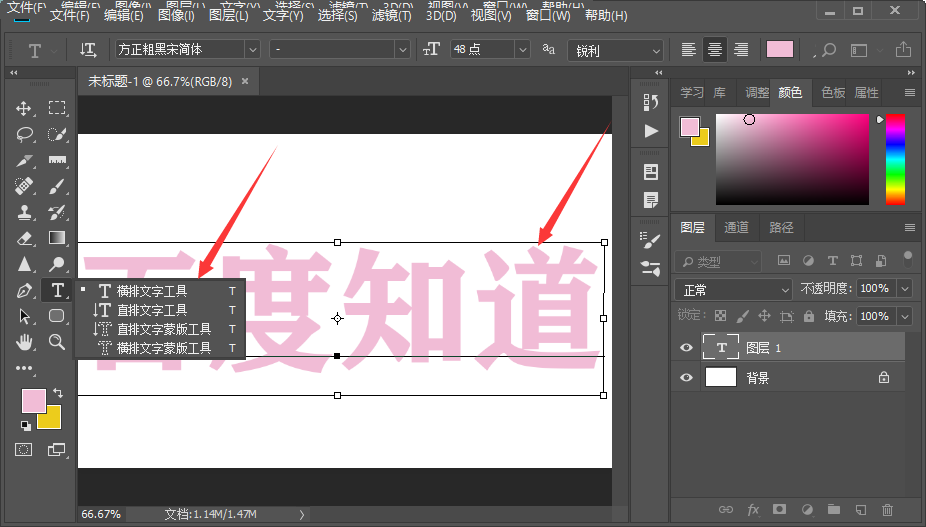Open layer blend mode dropdown 正常
The width and height of the screenshot is (926, 527).
coord(733,289)
